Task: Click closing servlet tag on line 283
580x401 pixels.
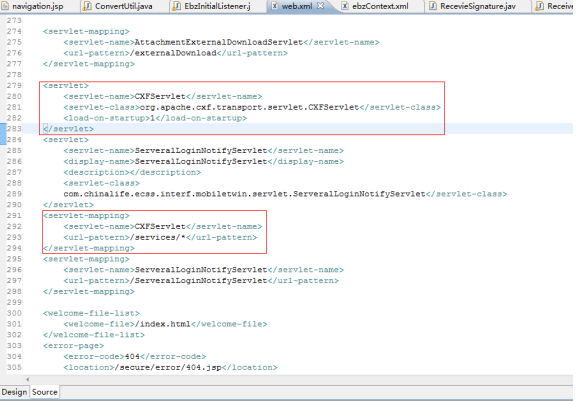Action: [68, 129]
